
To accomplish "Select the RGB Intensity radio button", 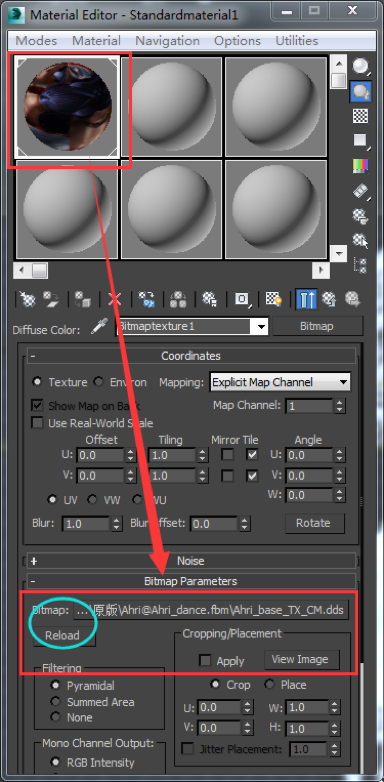I will (x=56, y=762).
